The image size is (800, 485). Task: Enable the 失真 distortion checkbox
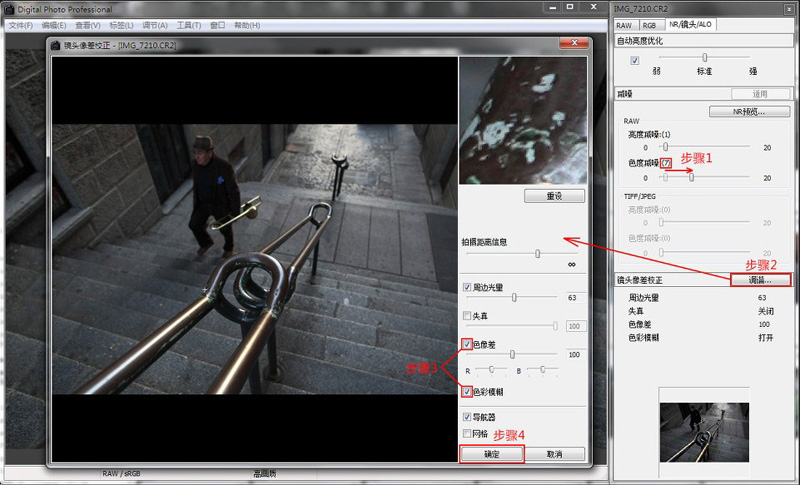pyautogui.click(x=467, y=316)
